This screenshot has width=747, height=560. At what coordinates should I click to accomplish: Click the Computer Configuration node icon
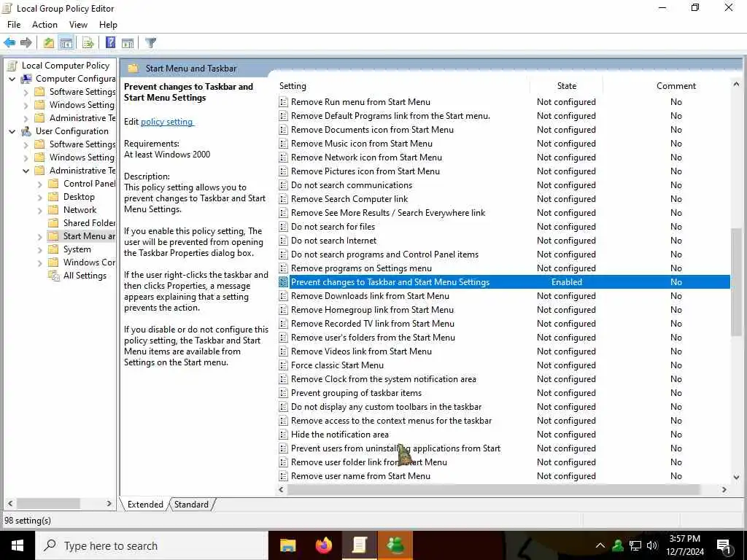tap(26, 79)
